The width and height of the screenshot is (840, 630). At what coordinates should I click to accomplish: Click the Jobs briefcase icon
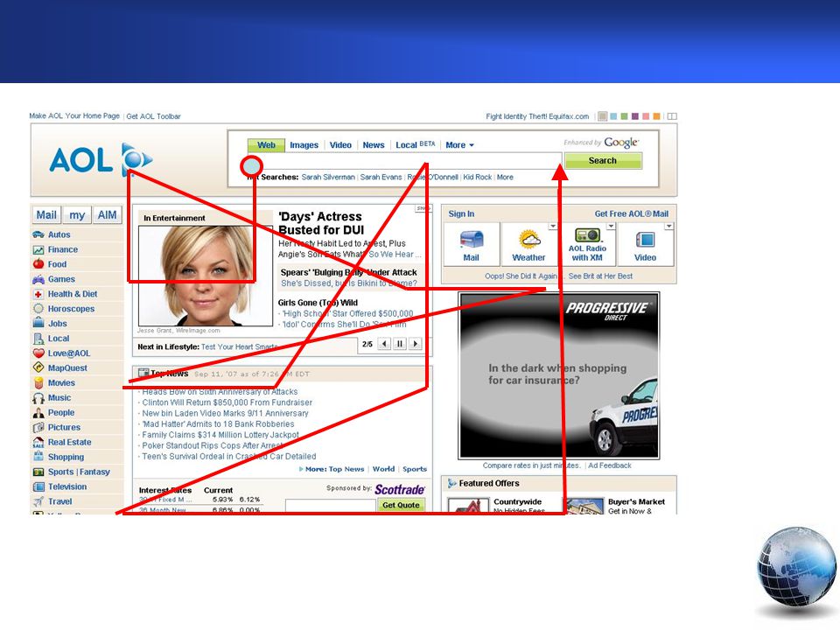coord(38,323)
